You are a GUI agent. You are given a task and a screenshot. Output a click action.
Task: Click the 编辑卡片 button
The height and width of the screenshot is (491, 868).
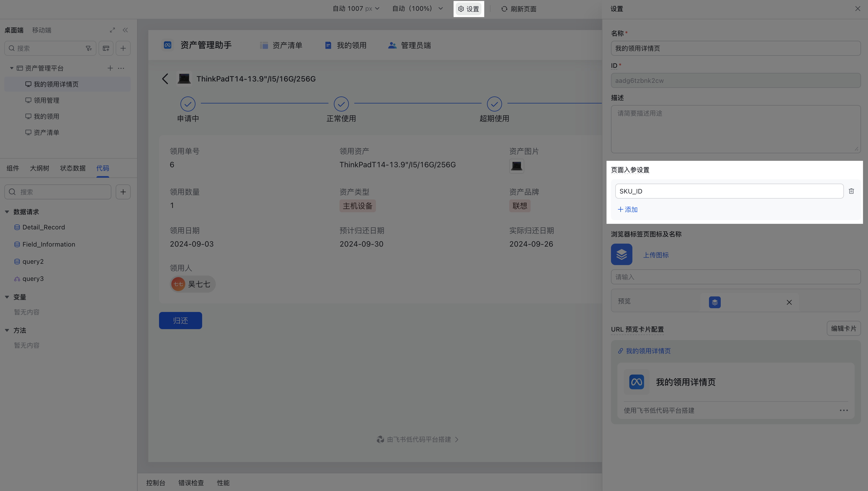(x=843, y=329)
